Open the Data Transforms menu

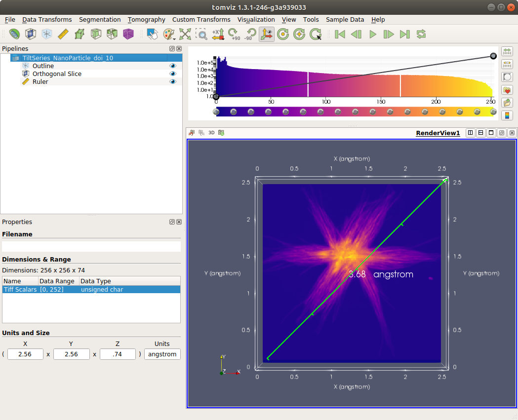click(47, 20)
